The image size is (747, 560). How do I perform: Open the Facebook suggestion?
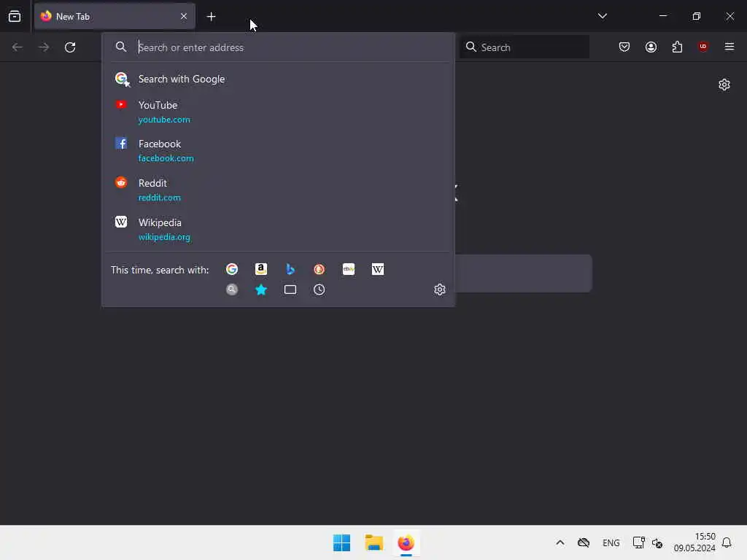pos(278,150)
